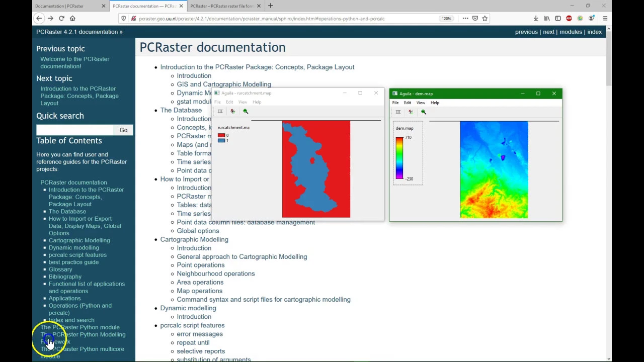Select zoom magnifier tool in Aguila dem.map toolbar
Viewport: 644px width, 362px height.
pos(423,112)
